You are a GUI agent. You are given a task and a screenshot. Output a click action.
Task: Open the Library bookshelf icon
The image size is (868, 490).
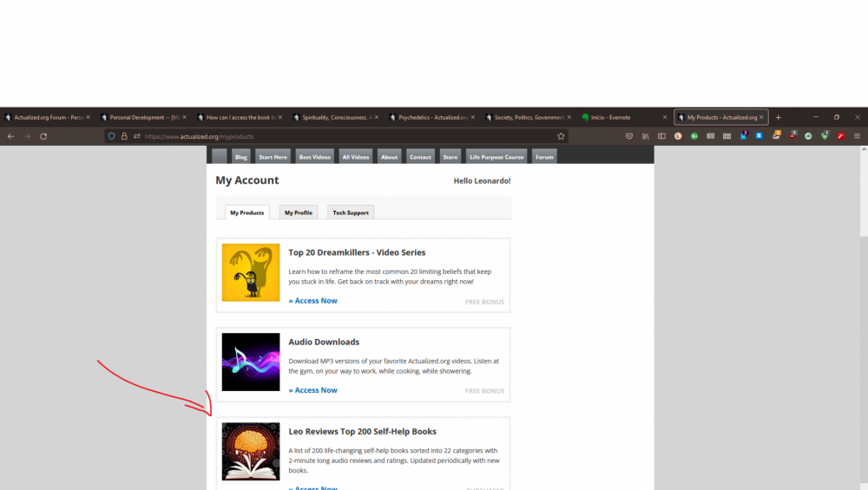pyautogui.click(x=646, y=136)
